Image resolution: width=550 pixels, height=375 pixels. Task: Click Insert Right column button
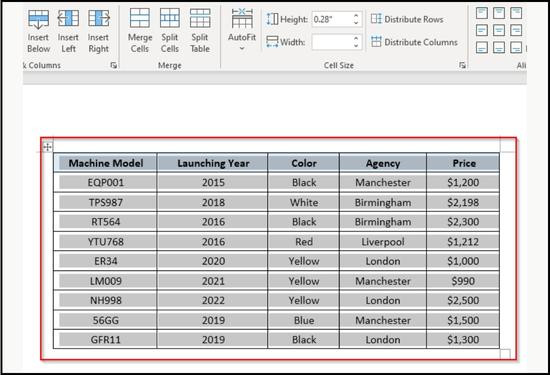click(x=99, y=31)
